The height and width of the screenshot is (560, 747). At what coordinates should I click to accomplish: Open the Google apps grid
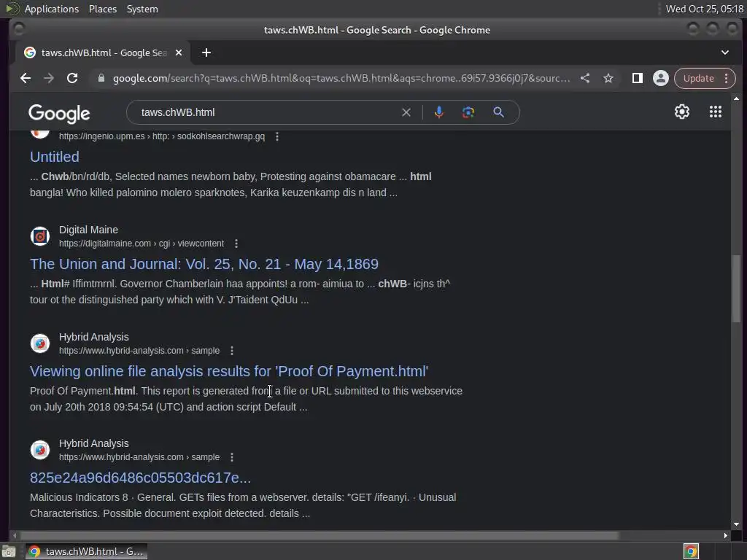[716, 112]
